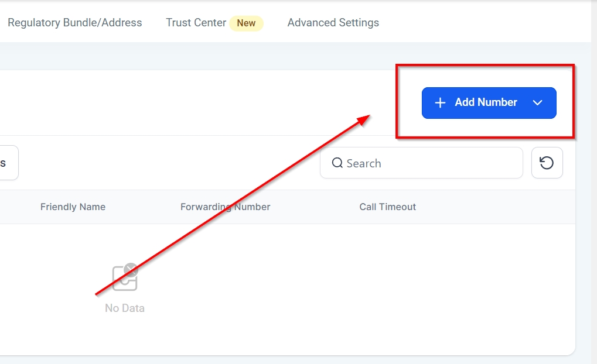Go to the Advanced Settings tab
Screen dimensions: 597x364
333,23
